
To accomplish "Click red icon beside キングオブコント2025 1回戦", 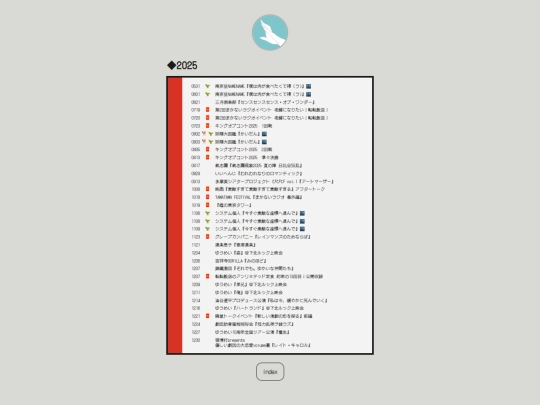I will point(207,126).
